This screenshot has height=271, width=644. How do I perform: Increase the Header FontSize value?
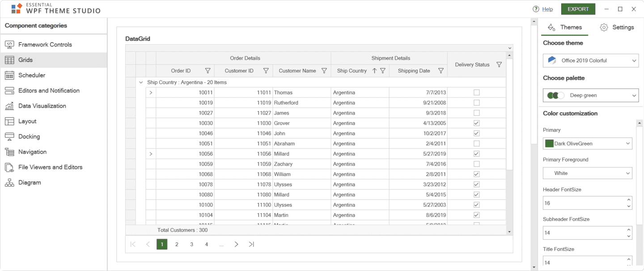tap(629, 200)
